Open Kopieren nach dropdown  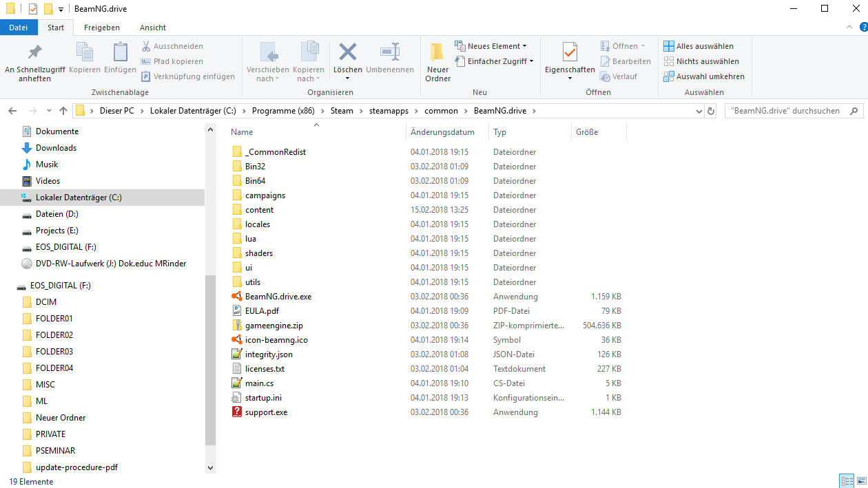pyautogui.click(x=309, y=63)
